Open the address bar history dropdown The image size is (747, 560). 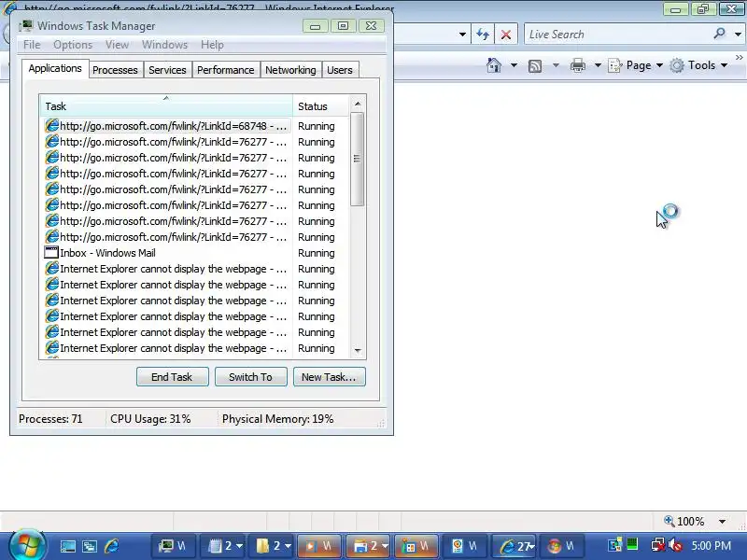pyautogui.click(x=462, y=35)
